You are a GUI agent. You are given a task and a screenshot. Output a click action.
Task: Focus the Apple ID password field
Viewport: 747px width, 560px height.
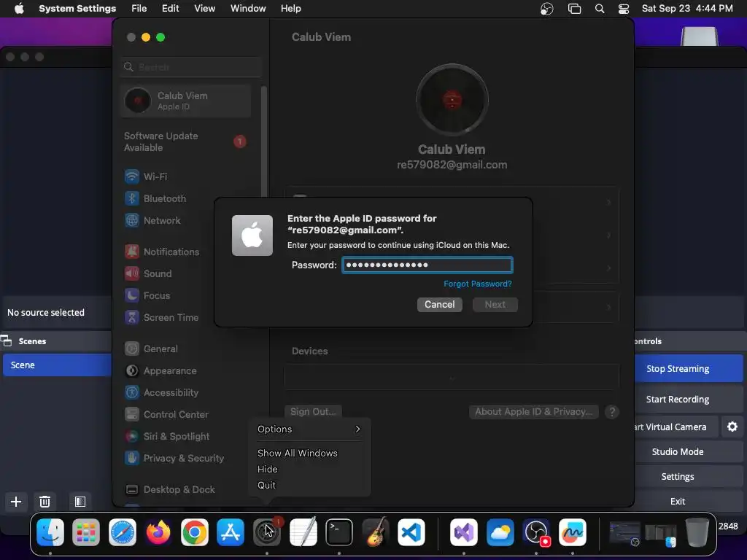tap(427, 265)
